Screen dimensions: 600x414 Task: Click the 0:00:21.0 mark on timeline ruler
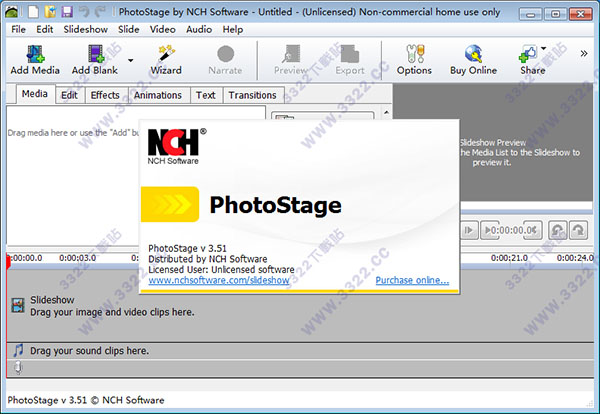[509, 258]
